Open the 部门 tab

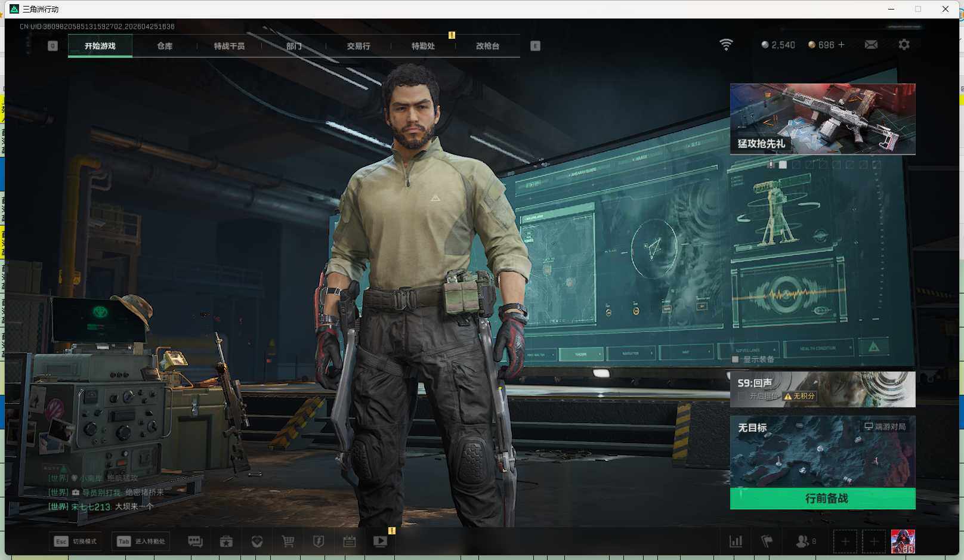pos(293,46)
